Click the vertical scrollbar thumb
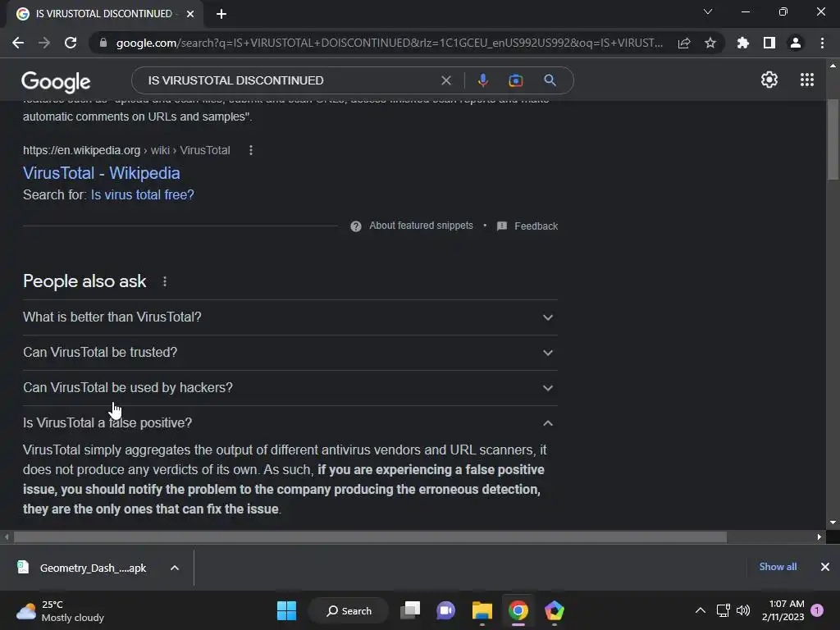 click(x=833, y=139)
